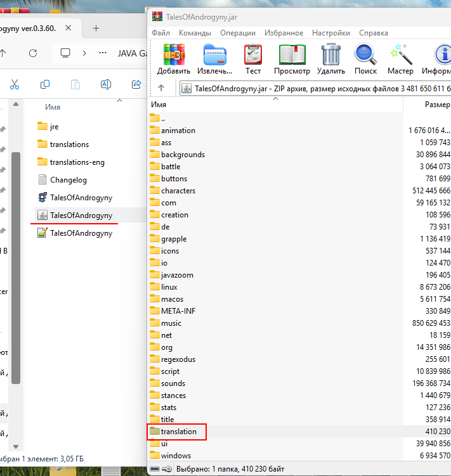Click the Refresh icon in Explorer
Image resolution: width=451 pixels, height=476 pixels.
coord(33,53)
